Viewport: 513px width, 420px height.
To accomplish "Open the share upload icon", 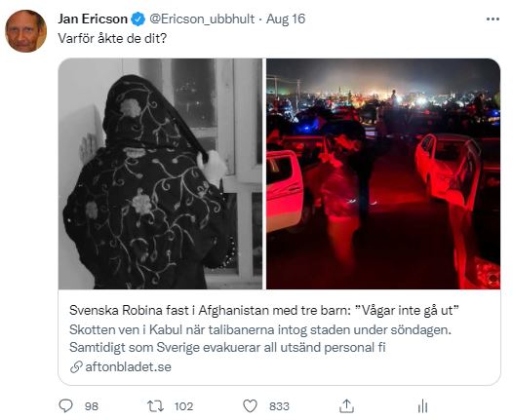I will (x=346, y=406).
